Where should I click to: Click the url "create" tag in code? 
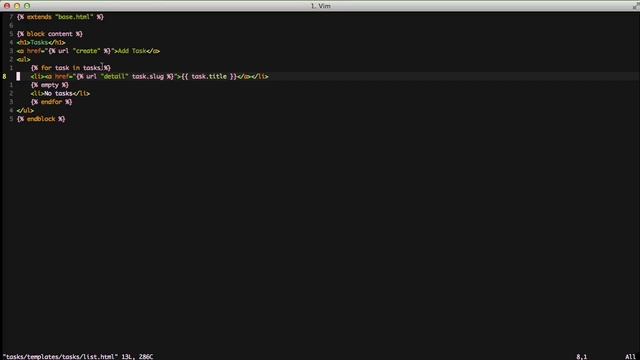[80, 51]
